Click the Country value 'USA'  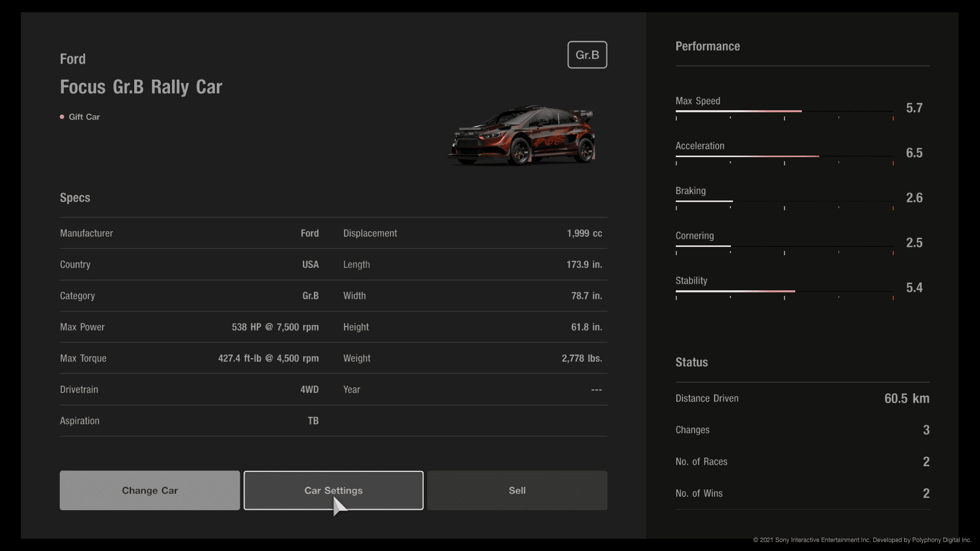[310, 264]
